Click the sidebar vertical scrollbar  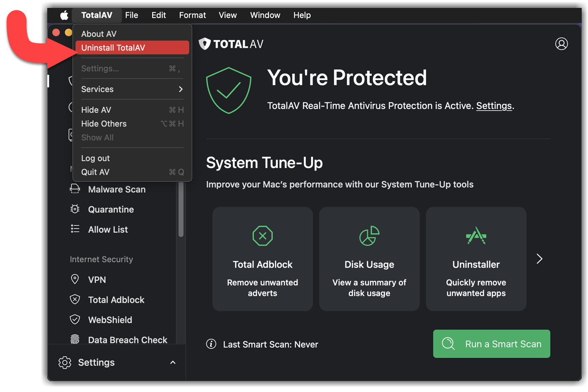click(x=181, y=209)
